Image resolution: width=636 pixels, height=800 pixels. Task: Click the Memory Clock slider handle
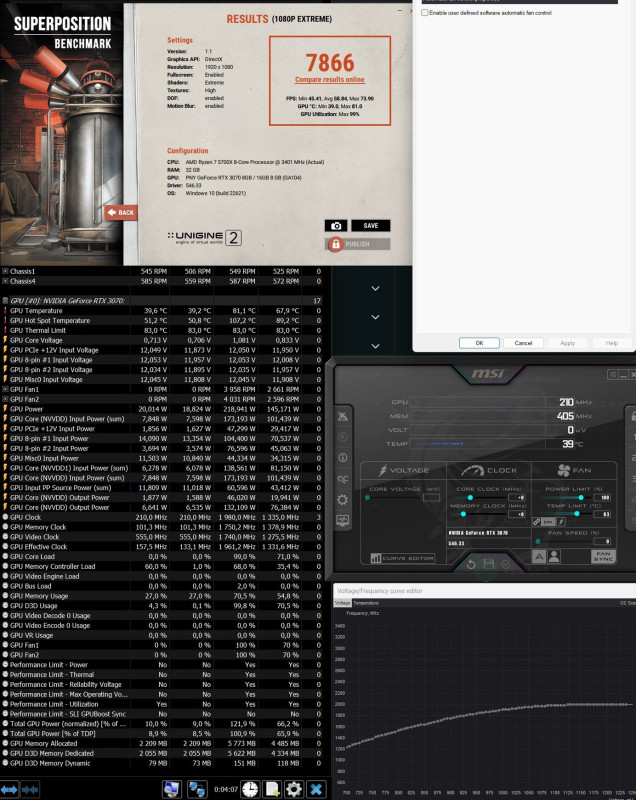[463, 514]
